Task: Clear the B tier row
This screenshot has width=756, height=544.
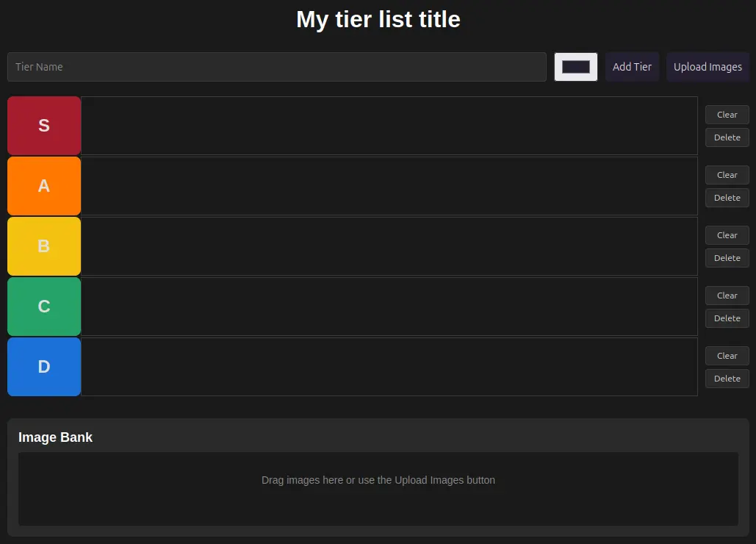Action: (727, 235)
